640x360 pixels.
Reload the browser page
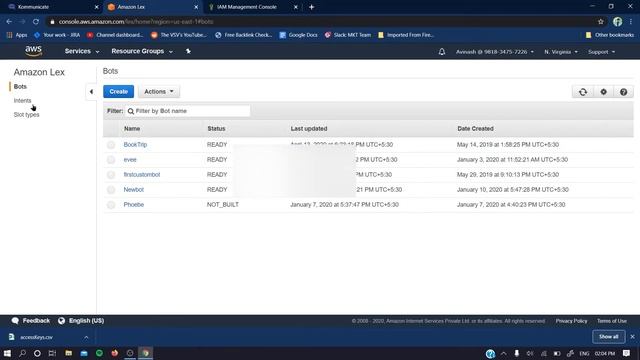[x=36, y=22]
